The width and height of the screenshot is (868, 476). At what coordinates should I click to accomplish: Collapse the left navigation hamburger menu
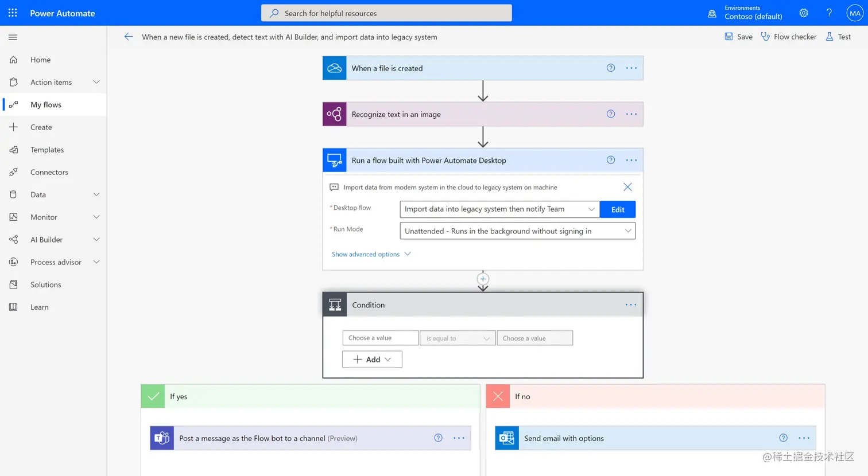pyautogui.click(x=13, y=37)
